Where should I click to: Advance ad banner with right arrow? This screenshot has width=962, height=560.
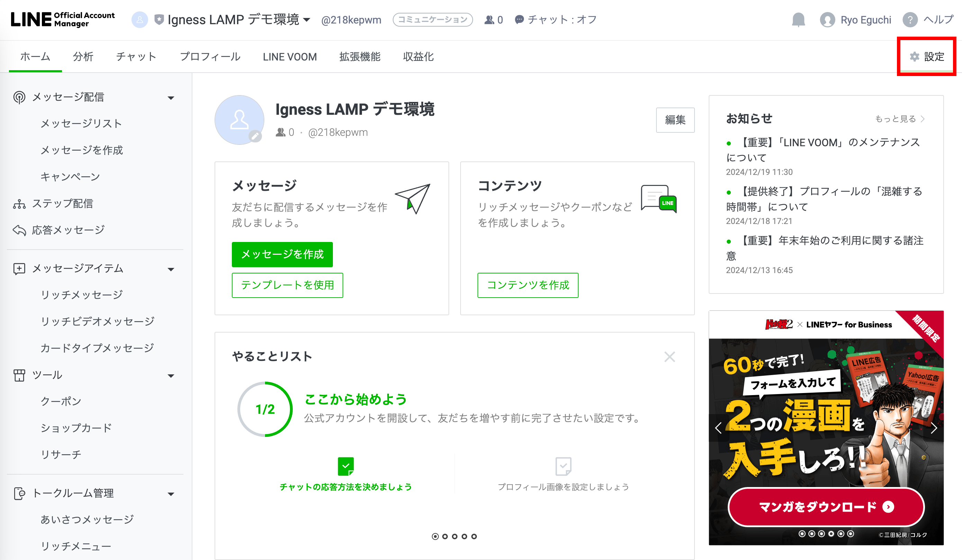pyautogui.click(x=933, y=428)
